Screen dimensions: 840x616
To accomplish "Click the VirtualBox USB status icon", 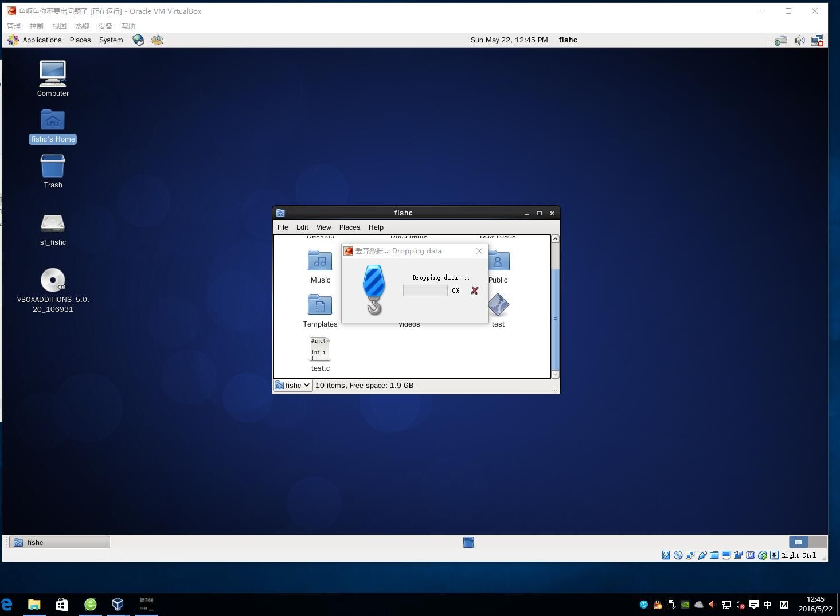I will pyautogui.click(x=702, y=555).
